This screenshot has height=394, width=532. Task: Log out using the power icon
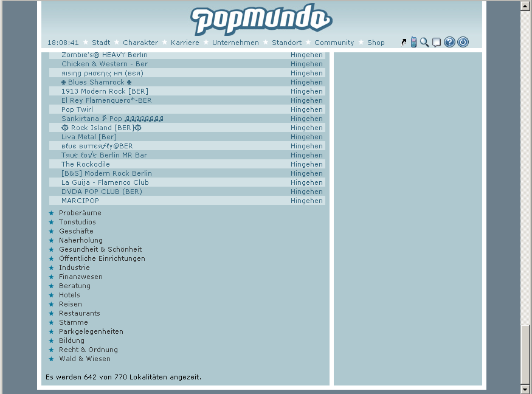[463, 42]
